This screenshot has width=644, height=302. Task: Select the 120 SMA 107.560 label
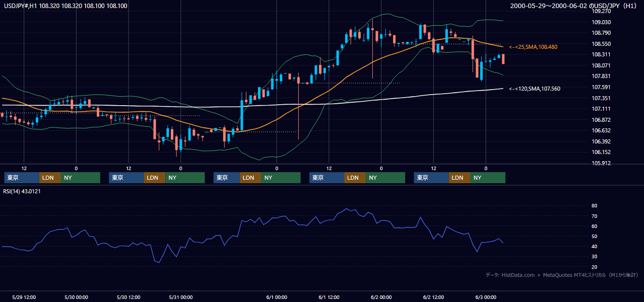[x=534, y=89]
